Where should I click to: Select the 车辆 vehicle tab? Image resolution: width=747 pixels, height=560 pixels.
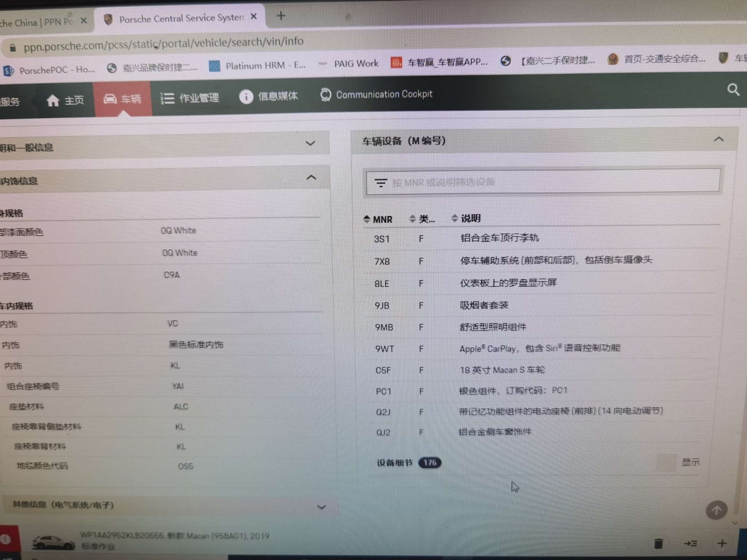(x=123, y=99)
